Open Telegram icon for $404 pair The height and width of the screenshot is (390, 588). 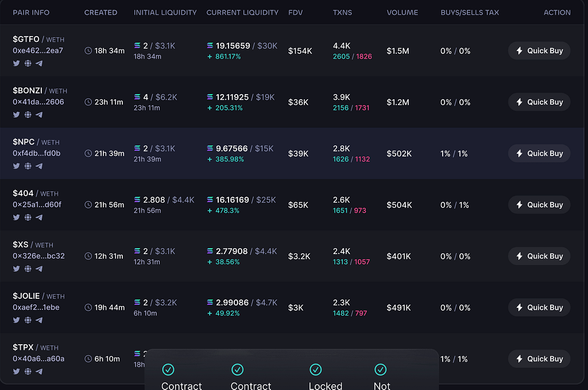[39, 217]
